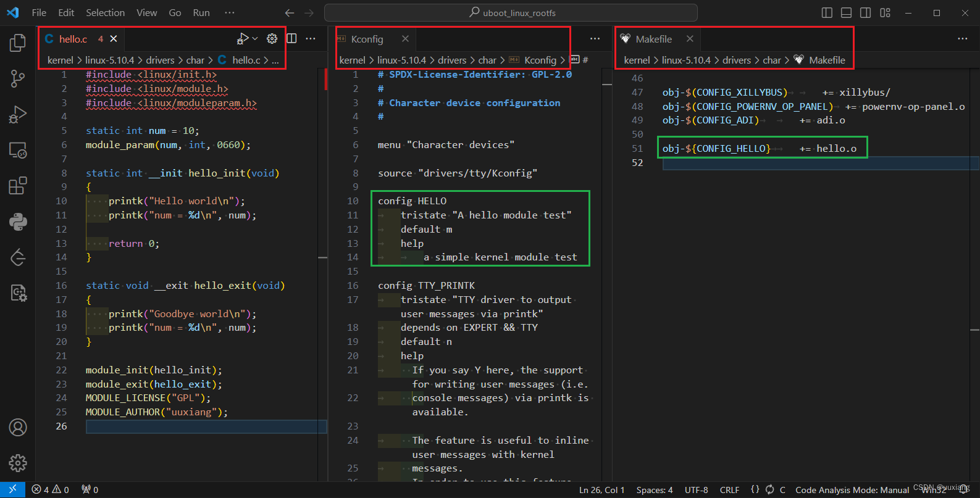The width and height of the screenshot is (980, 498).
Task: Open the errors and warnings indicator in the status bar
Action: pos(51,489)
